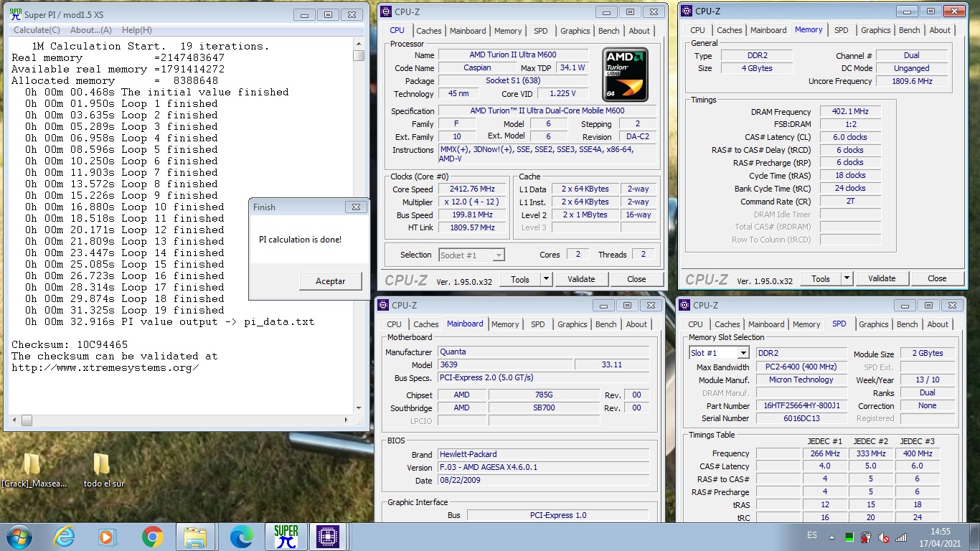This screenshot has height=551, width=980.
Task: Open the power plug tray icon
Action: coord(867,537)
